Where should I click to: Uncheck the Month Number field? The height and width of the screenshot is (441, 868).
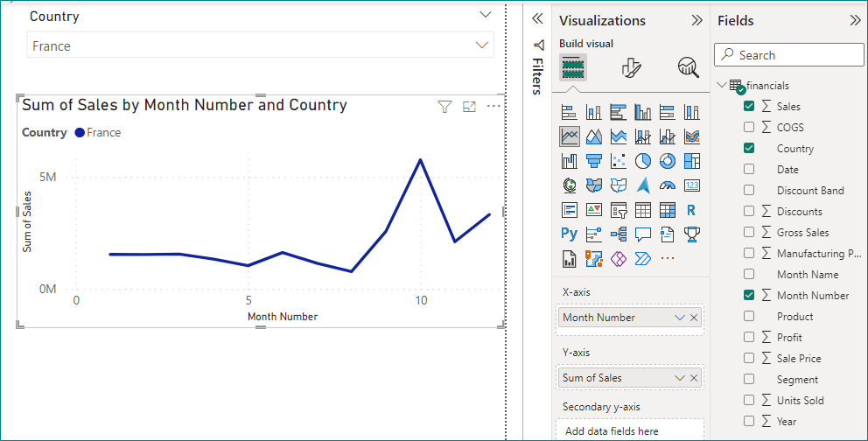(x=749, y=296)
